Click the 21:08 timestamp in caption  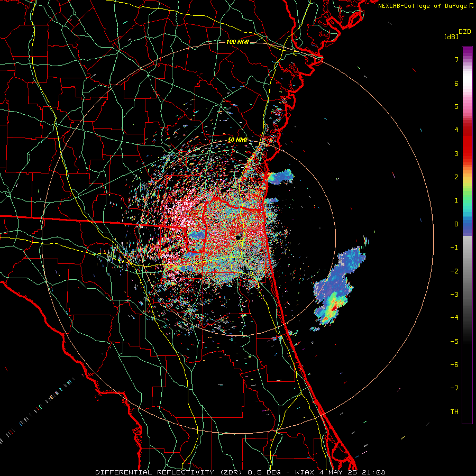pos(373,472)
